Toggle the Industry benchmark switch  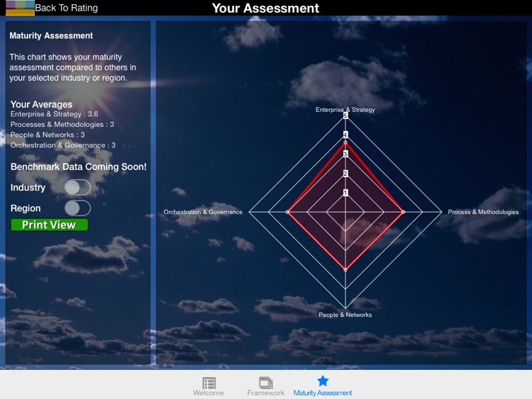[78, 187]
